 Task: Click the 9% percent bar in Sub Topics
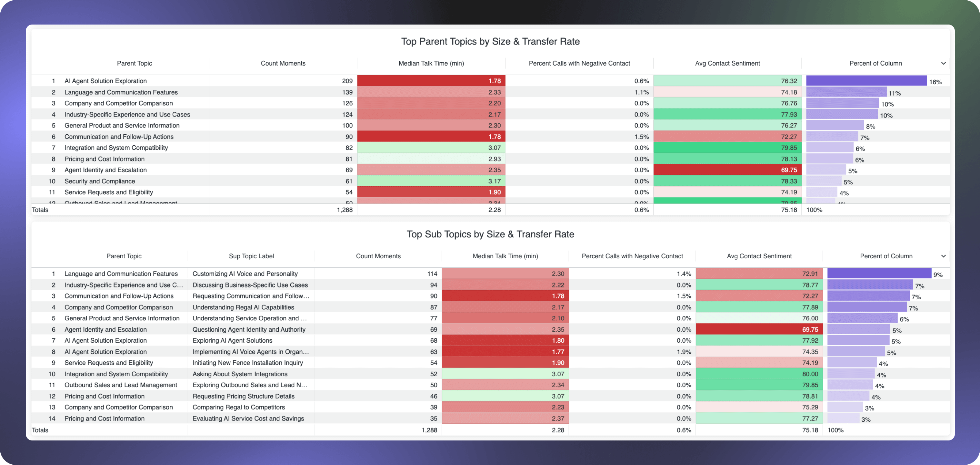click(x=879, y=274)
